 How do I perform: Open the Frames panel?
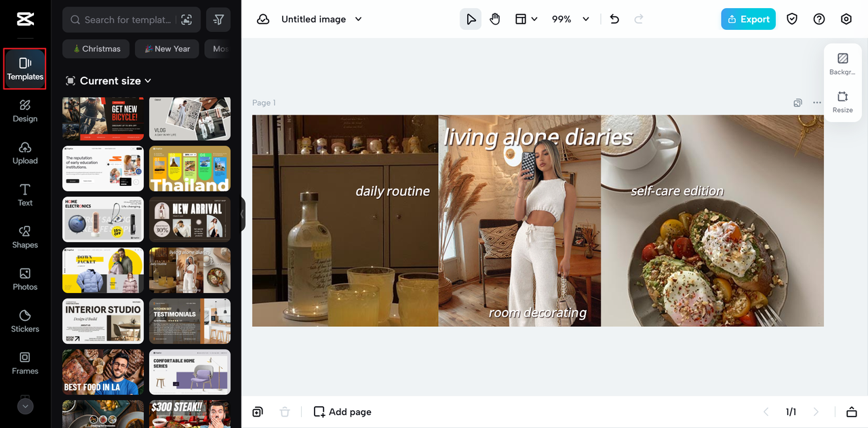pyautogui.click(x=25, y=363)
